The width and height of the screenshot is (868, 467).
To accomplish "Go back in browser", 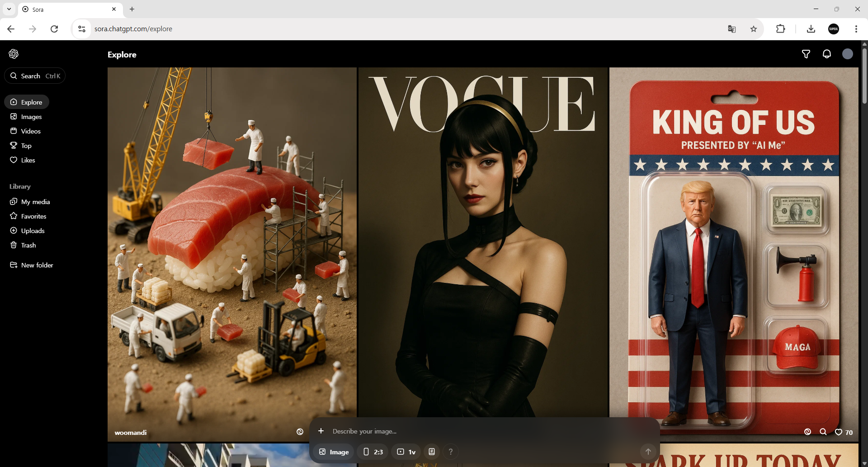I will (11, 29).
